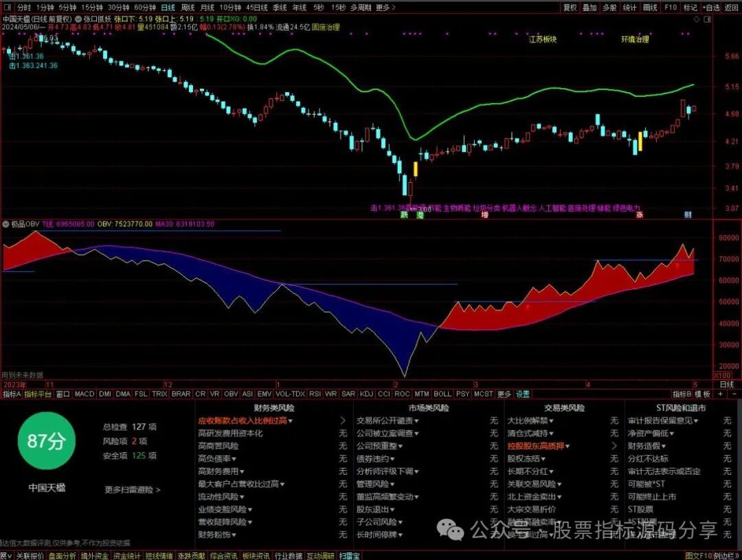Expand 更多 periods chevron in top bar
The image size is (742, 560).
[x=385, y=8]
